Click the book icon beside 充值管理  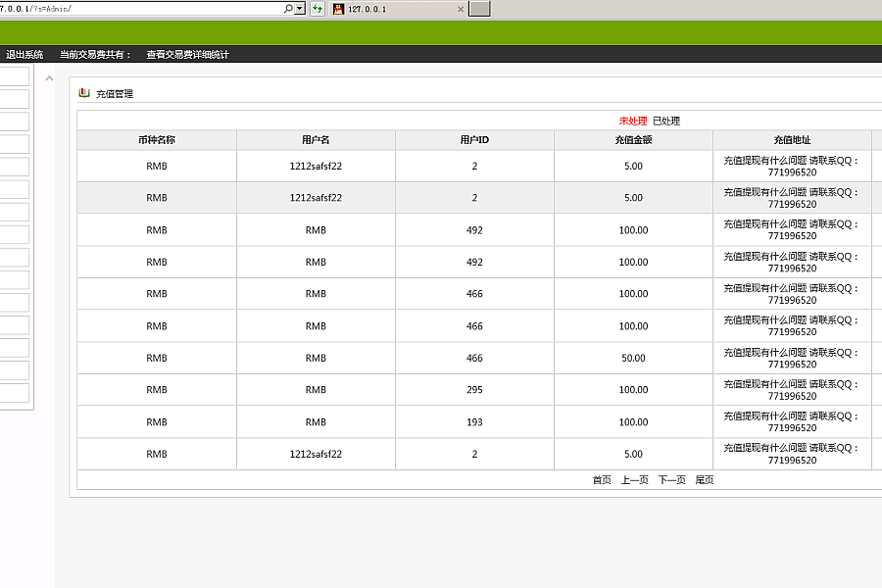tap(84, 93)
